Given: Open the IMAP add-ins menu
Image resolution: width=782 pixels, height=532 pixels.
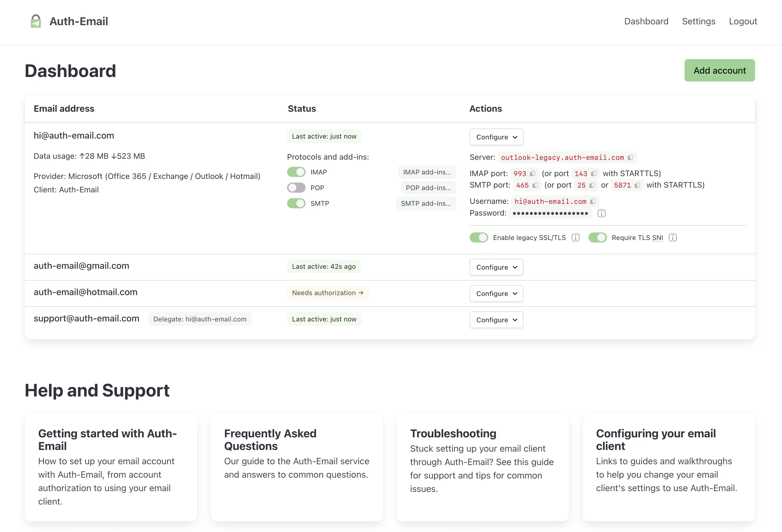Looking at the screenshot, I should pyautogui.click(x=427, y=172).
